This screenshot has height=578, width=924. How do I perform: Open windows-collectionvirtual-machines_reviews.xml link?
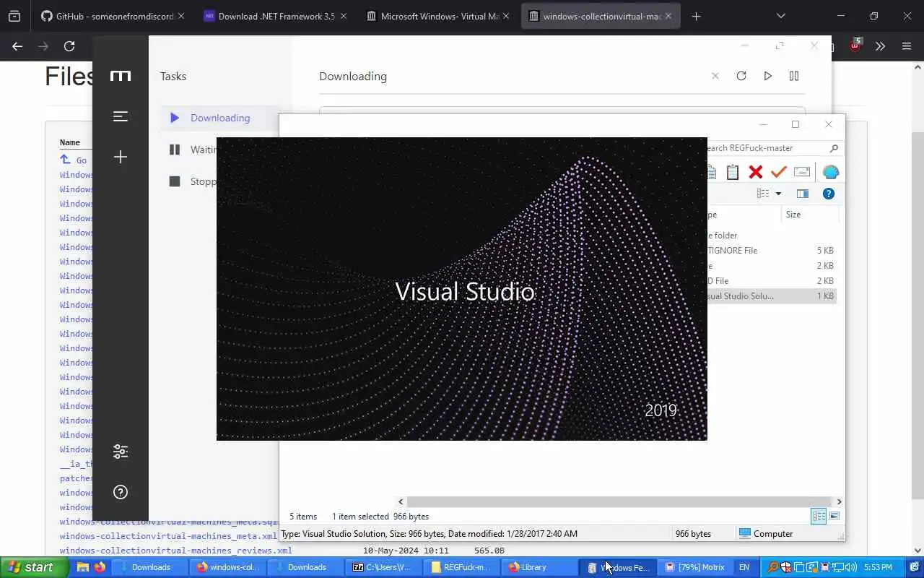click(x=175, y=551)
